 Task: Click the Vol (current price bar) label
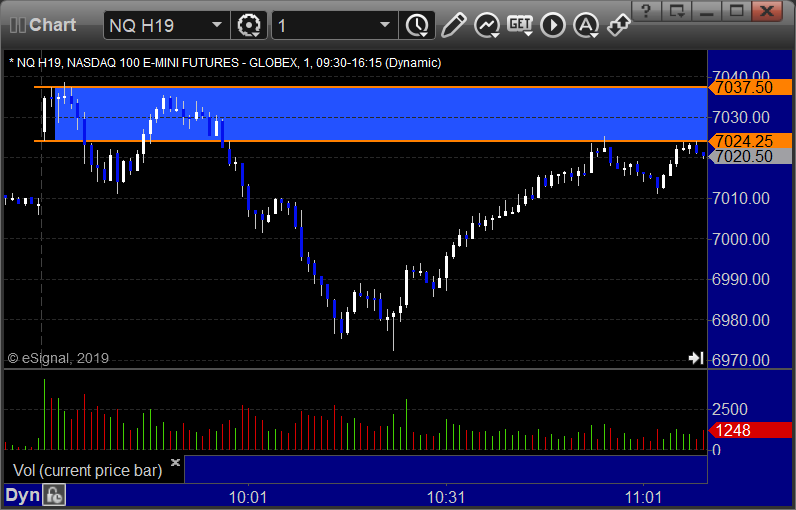87,470
